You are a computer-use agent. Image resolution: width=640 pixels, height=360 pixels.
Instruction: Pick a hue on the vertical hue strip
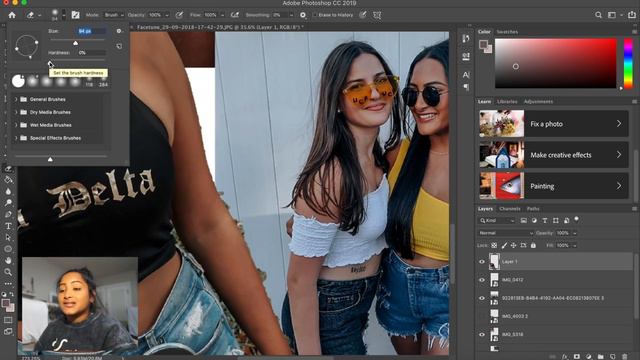629,63
